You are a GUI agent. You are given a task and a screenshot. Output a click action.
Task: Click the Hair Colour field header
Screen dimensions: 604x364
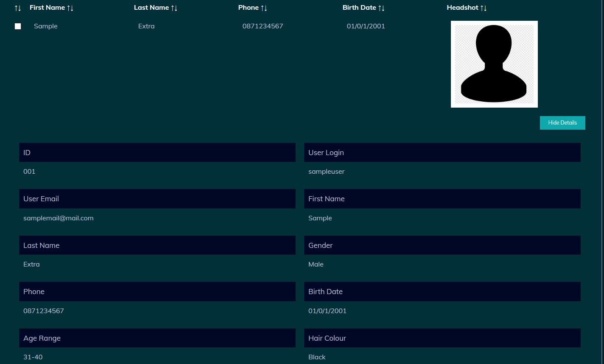(442, 338)
